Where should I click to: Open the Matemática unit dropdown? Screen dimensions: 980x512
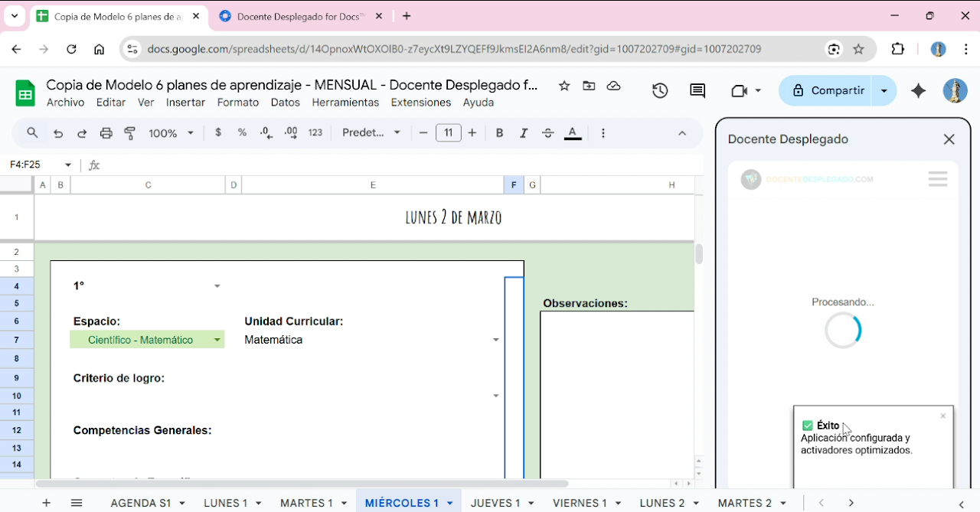(x=496, y=340)
